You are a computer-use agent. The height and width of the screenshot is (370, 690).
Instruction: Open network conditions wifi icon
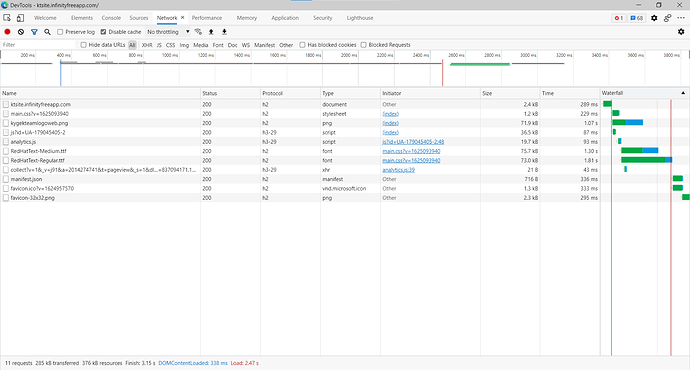pos(198,32)
